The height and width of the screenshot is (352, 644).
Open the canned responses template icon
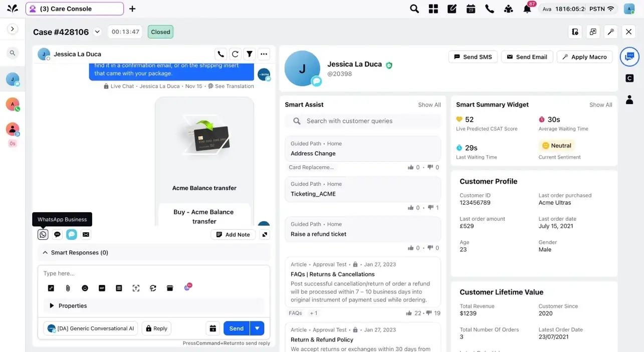119,288
